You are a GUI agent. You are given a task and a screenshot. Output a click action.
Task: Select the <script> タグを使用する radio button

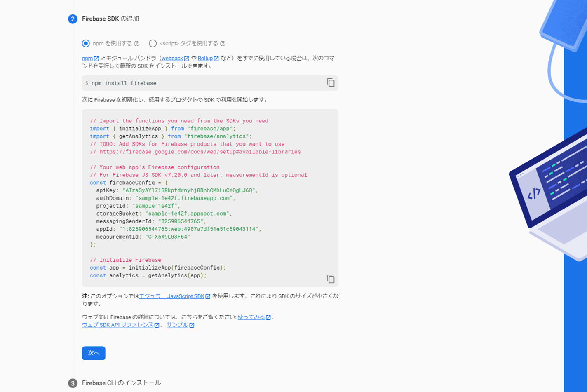tap(153, 43)
